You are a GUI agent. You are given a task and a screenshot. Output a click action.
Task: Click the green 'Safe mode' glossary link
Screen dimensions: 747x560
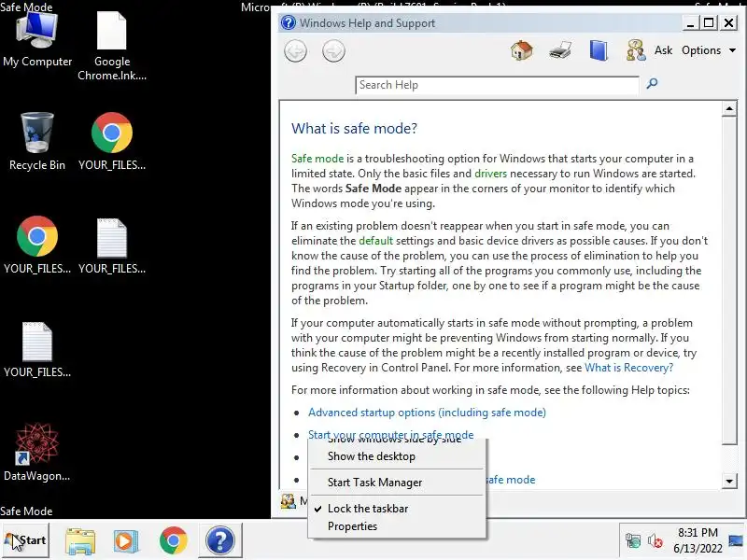pyautogui.click(x=317, y=159)
